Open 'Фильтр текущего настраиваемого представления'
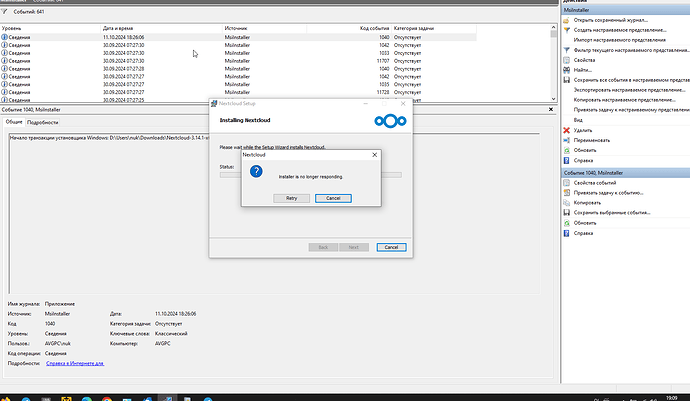The height and width of the screenshot is (401, 690). tap(567, 49)
